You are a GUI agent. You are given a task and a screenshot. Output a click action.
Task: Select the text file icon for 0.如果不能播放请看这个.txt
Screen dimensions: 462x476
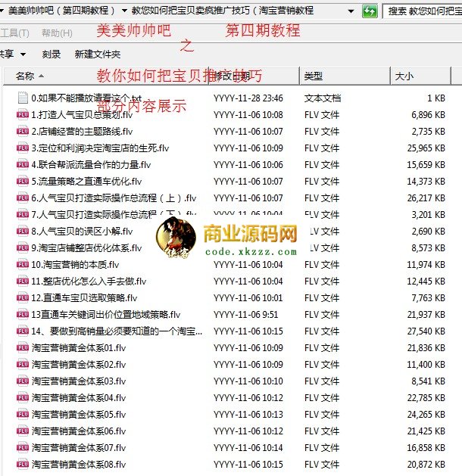23,98
